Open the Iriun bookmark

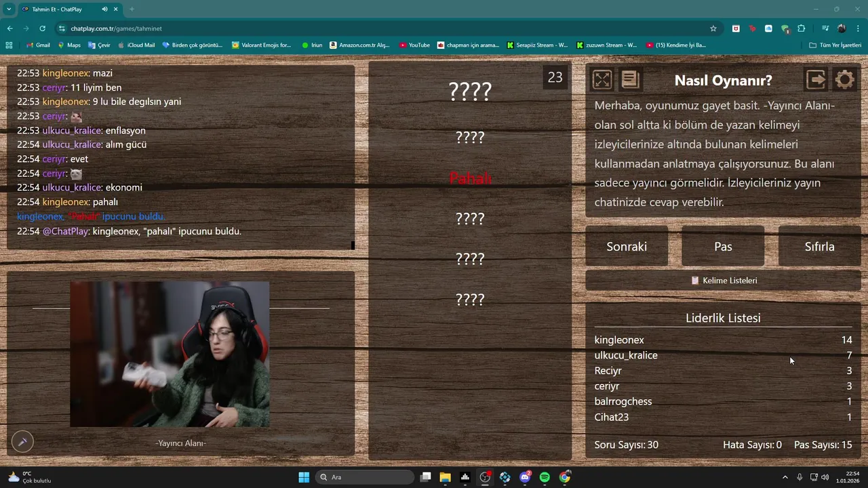[x=312, y=45]
